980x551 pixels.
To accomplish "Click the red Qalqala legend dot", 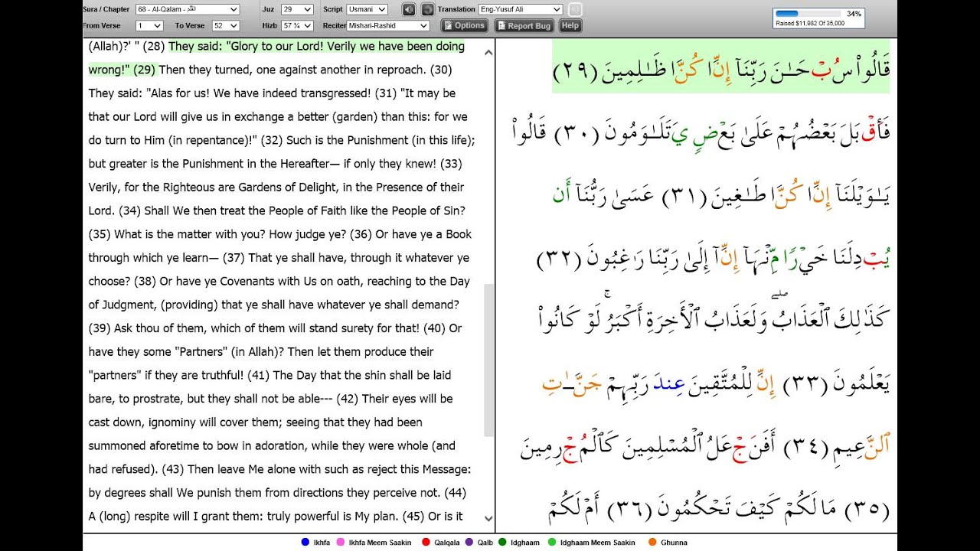I will click(x=426, y=543).
